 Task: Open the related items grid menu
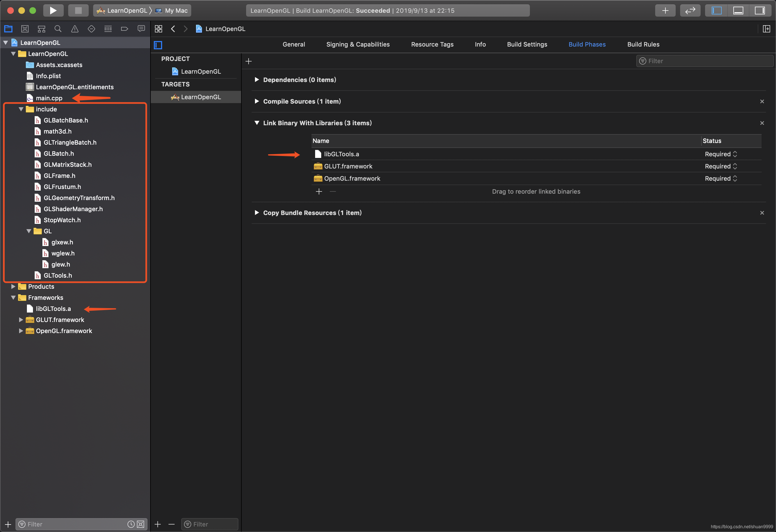[159, 29]
